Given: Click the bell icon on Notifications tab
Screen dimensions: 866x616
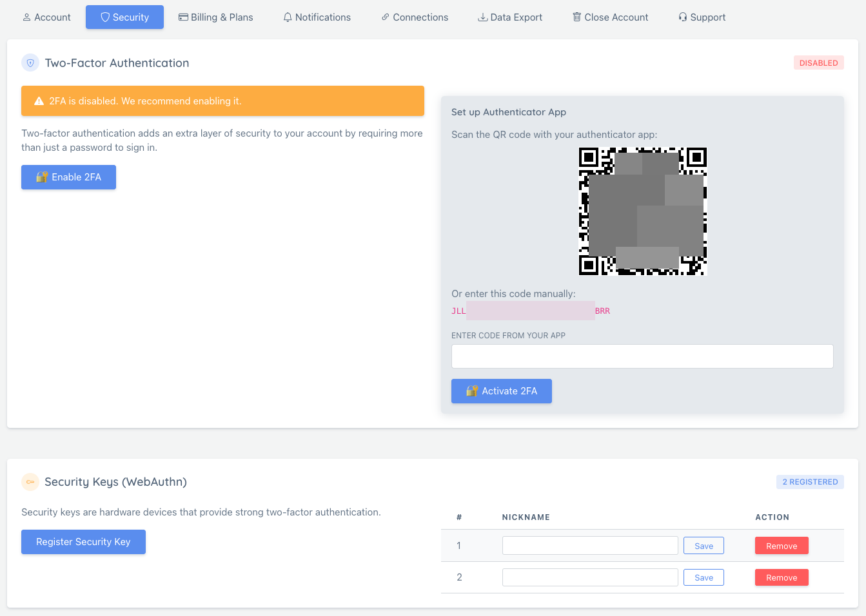Looking at the screenshot, I should coord(287,17).
